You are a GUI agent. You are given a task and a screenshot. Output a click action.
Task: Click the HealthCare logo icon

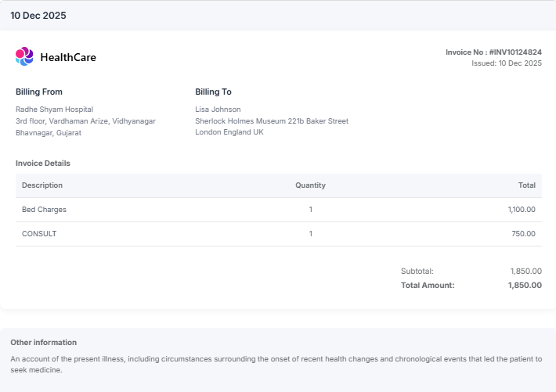[x=24, y=56]
